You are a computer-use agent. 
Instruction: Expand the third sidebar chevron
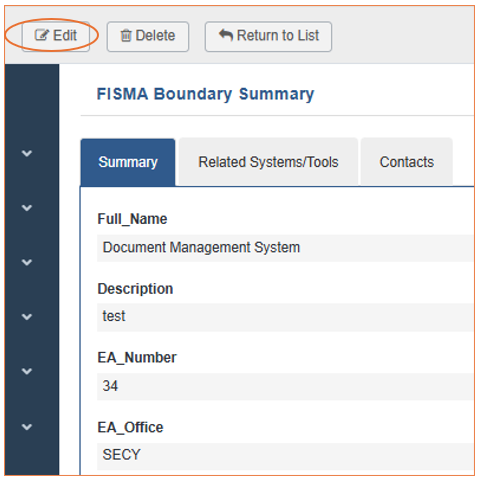tap(27, 263)
